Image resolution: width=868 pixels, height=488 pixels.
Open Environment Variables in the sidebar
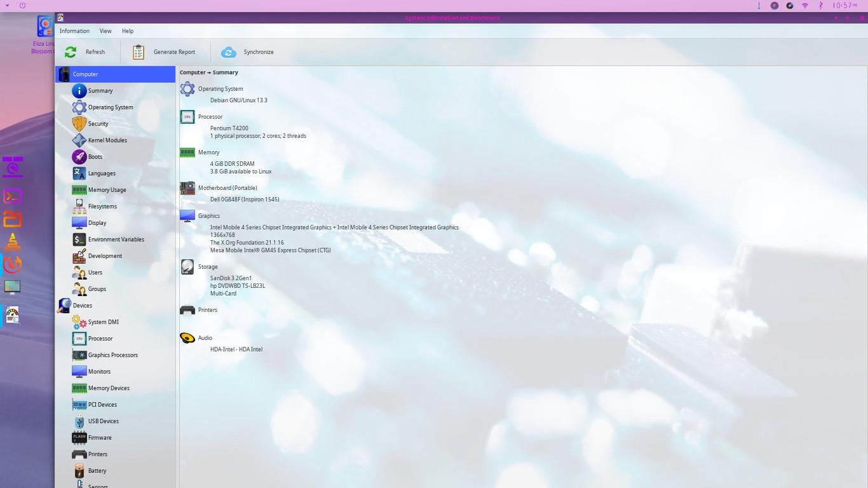(116, 240)
